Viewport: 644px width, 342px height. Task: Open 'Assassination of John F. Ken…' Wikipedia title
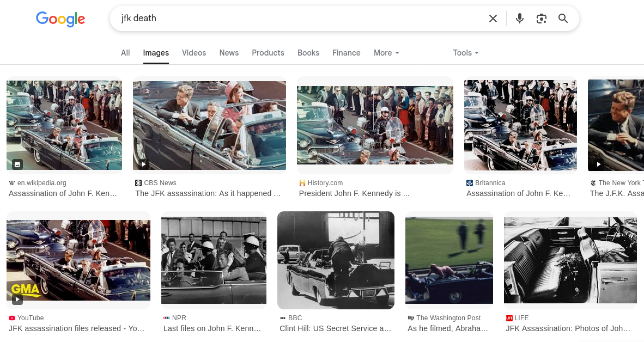pyautogui.click(x=63, y=193)
